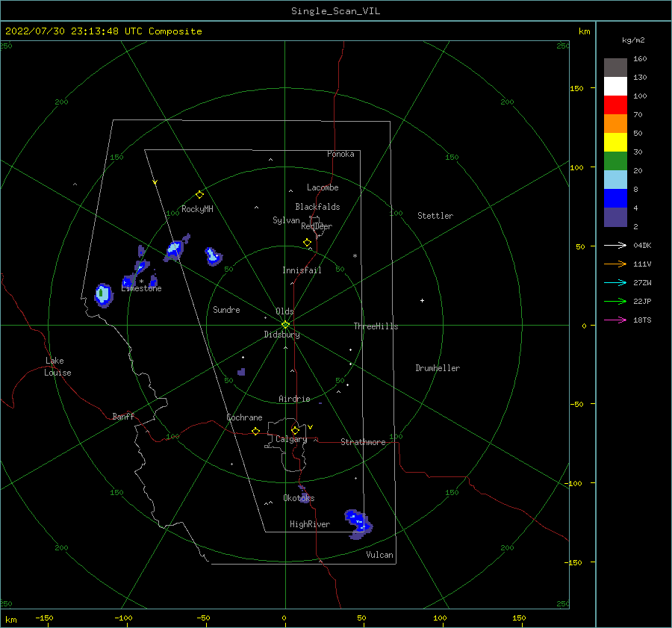This screenshot has width=672, height=628.
Task: Select the yellow diamond radar-center marker at Olds
Action: tap(285, 325)
